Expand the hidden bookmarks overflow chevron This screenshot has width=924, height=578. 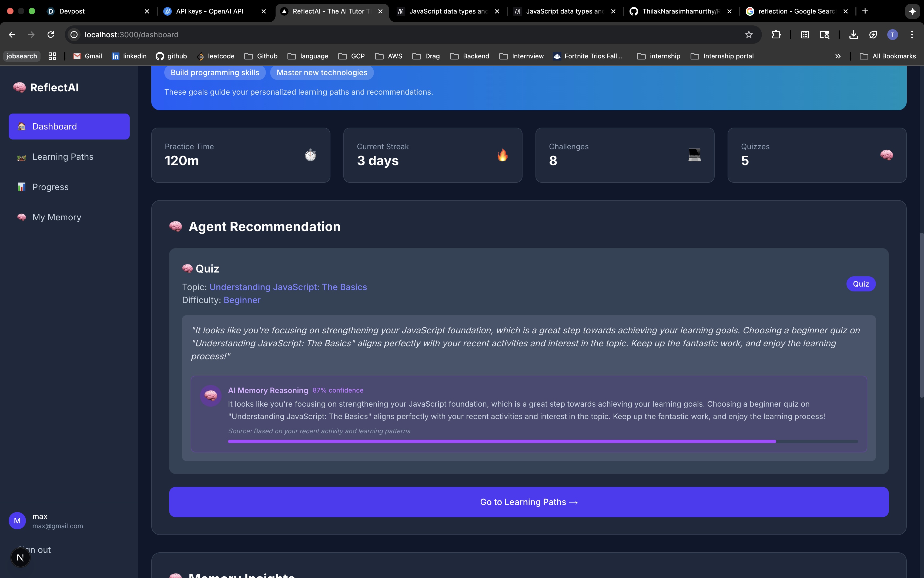pos(838,56)
